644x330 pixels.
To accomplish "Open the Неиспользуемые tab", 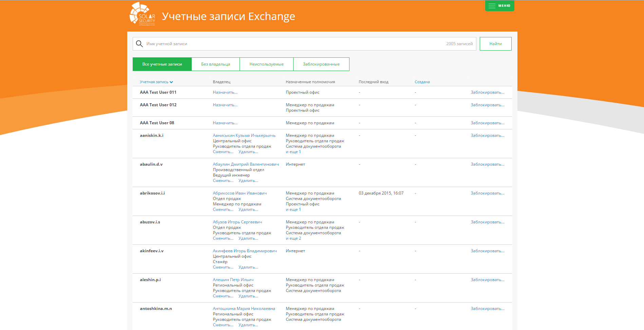I will [266, 64].
